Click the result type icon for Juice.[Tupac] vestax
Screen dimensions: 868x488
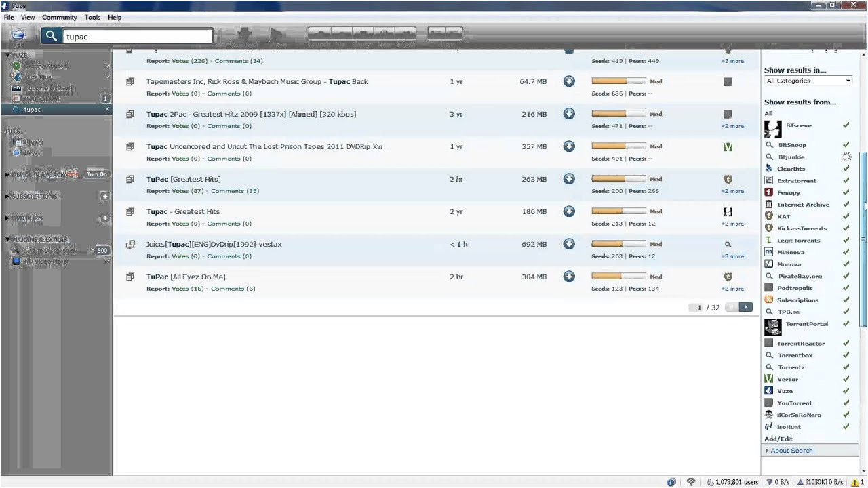click(130, 244)
